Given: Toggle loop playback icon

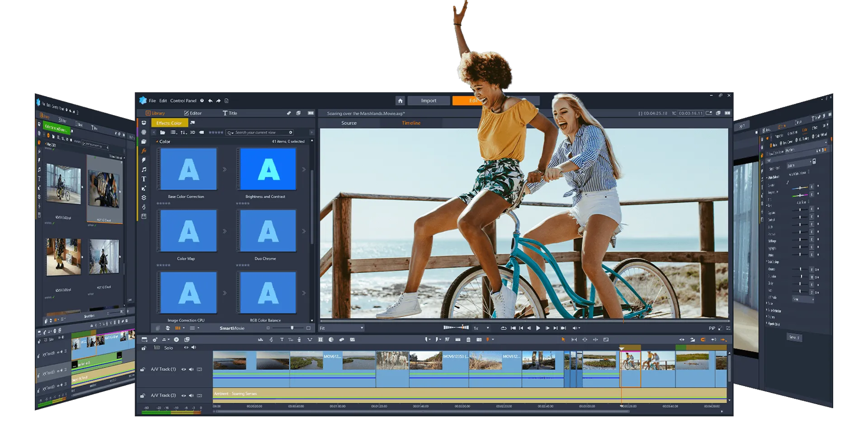Looking at the screenshot, I should 503,328.
